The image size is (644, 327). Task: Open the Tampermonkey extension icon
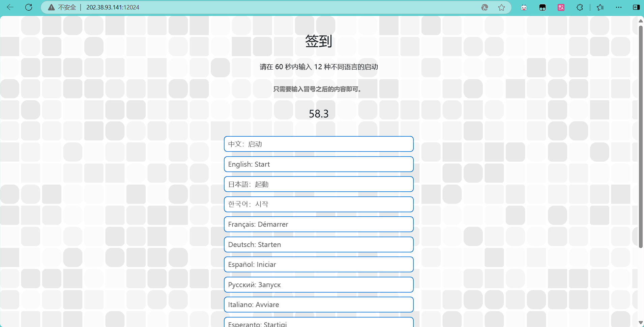pyautogui.click(x=543, y=7)
